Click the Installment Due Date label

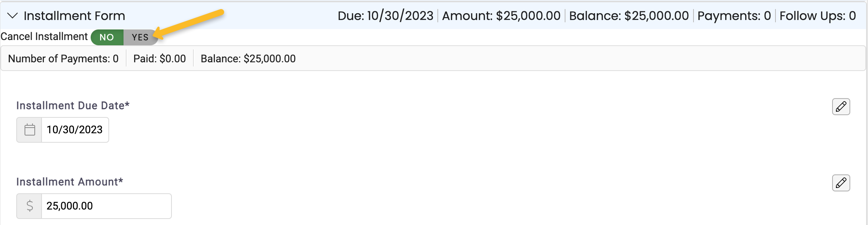point(73,106)
